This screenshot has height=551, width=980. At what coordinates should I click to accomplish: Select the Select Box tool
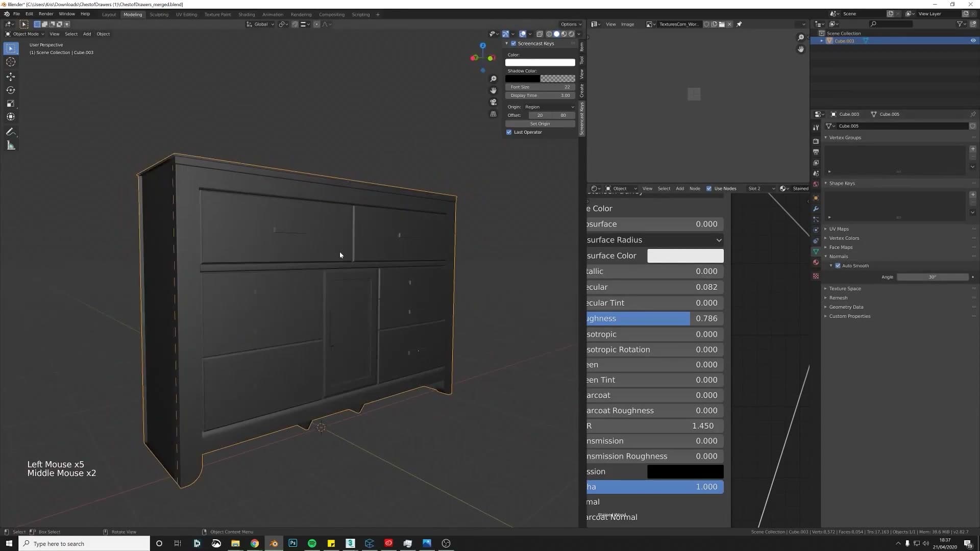(11, 48)
